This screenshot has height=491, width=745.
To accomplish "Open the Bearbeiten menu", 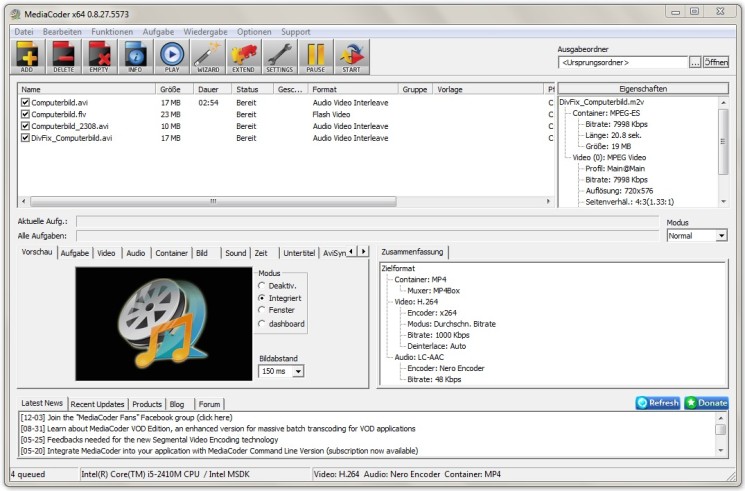I will [x=62, y=32].
